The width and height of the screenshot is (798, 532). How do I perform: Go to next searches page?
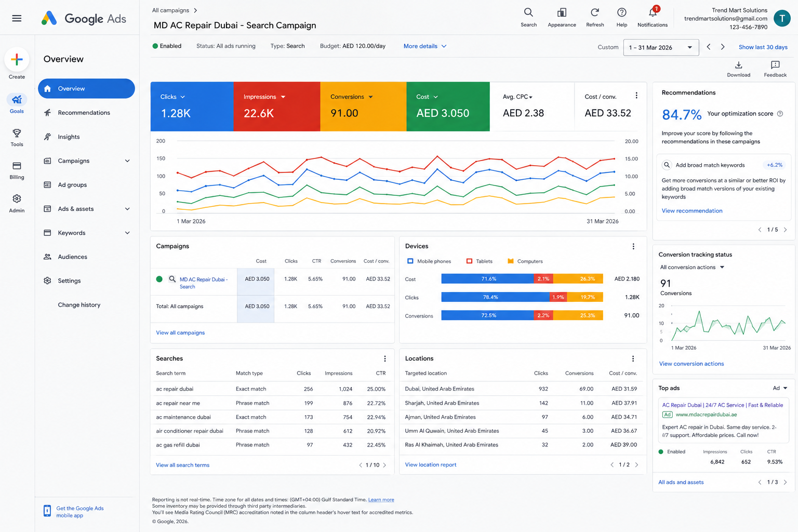coord(384,465)
